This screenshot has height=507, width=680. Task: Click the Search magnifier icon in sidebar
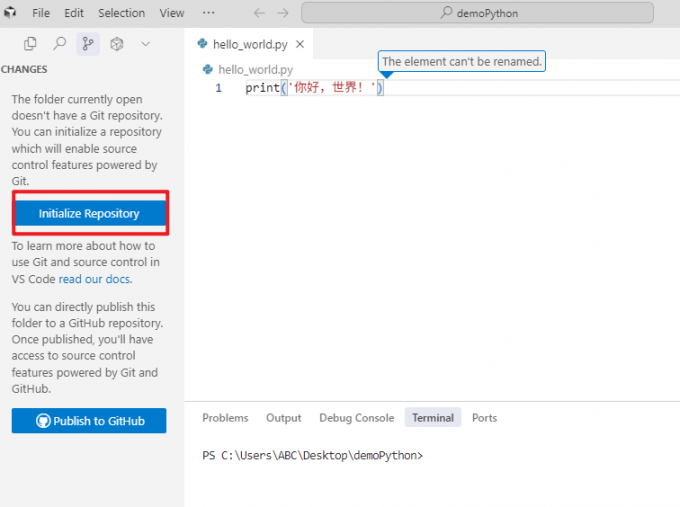click(x=59, y=44)
